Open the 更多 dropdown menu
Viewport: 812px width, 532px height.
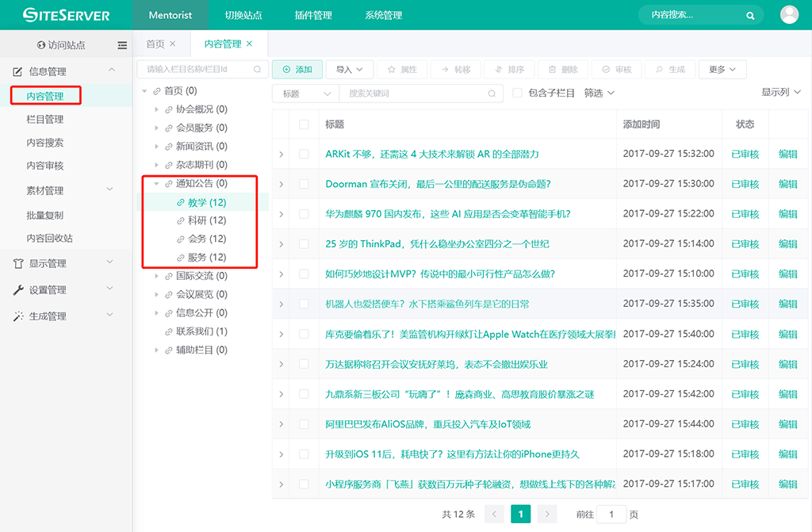coord(722,70)
